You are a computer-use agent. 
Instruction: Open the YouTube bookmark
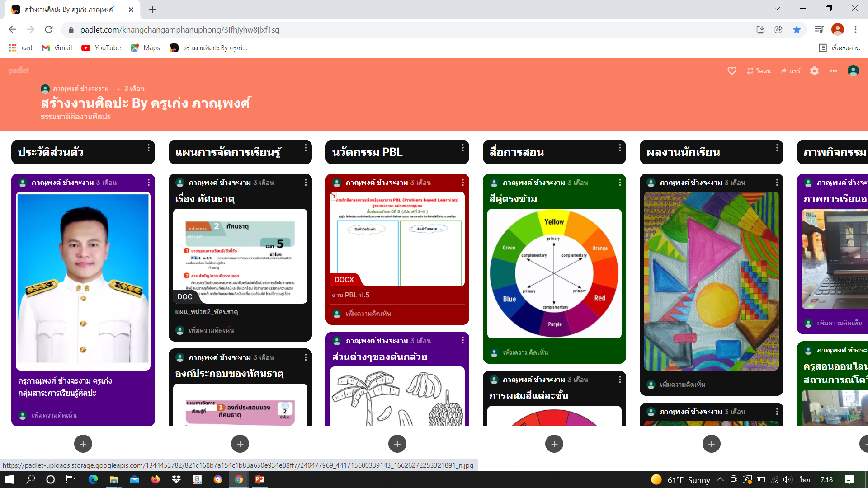tap(101, 48)
